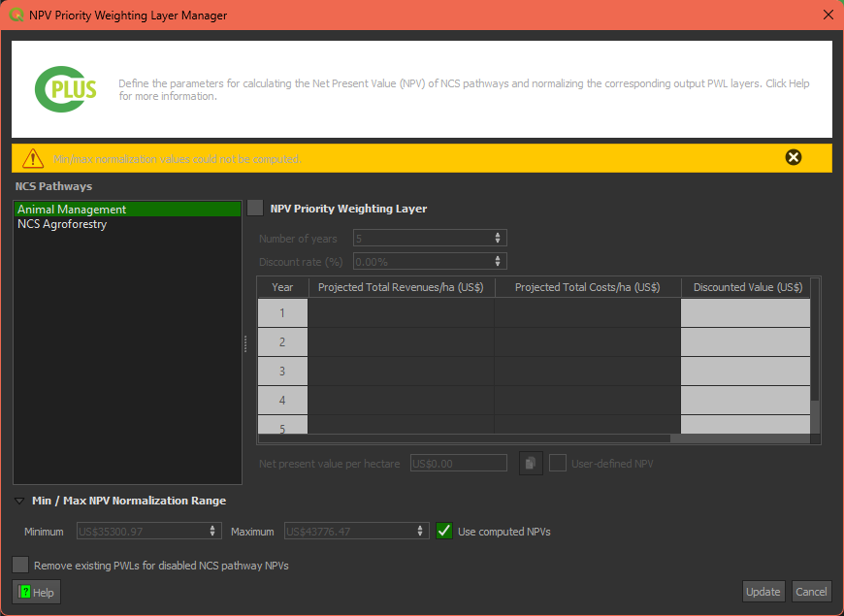Select row header for year 2
Viewport: 844px width, 616px height.
[x=282, y=341]
